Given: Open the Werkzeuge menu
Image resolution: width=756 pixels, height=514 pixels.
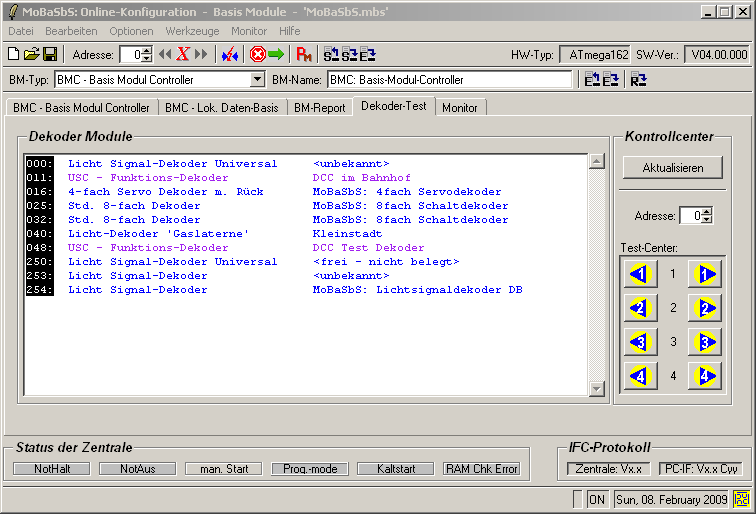Looking at the screenshot, I should (193, 31).
